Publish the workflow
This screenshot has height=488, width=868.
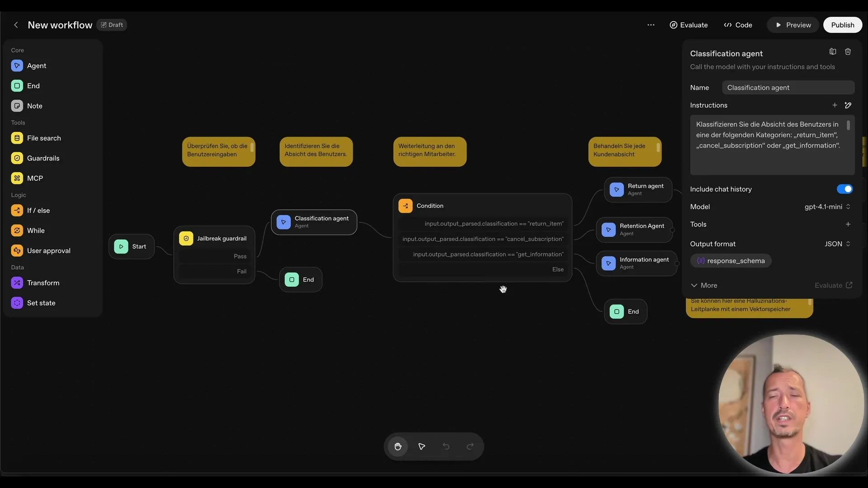(x=842, y=25)
